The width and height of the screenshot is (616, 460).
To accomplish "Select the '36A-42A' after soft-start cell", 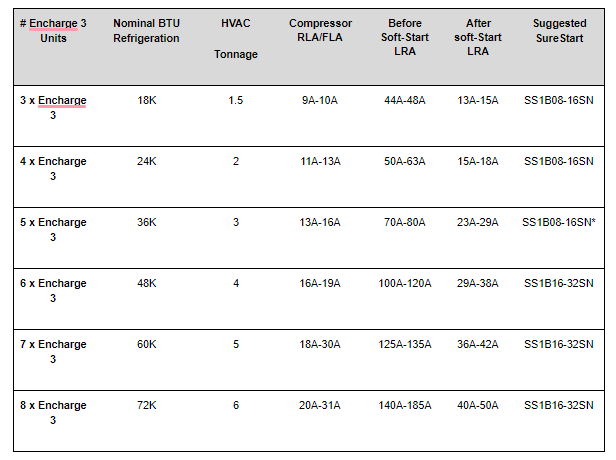I will tap(478, 345).
